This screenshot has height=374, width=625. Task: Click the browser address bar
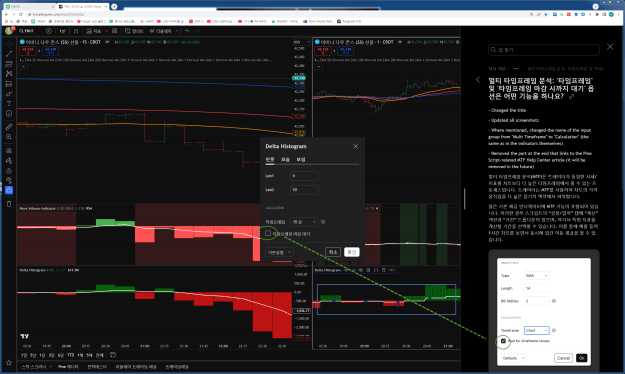point(279,14)
